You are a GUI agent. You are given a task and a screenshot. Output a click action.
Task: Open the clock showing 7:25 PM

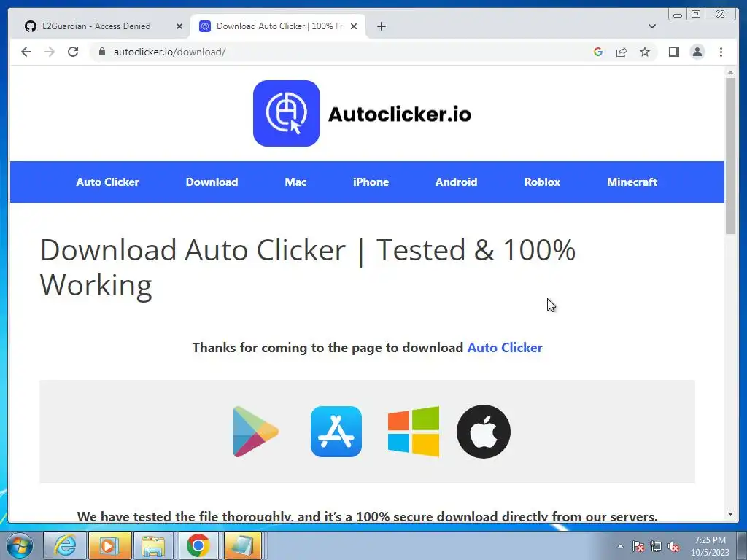coord(711,546)
